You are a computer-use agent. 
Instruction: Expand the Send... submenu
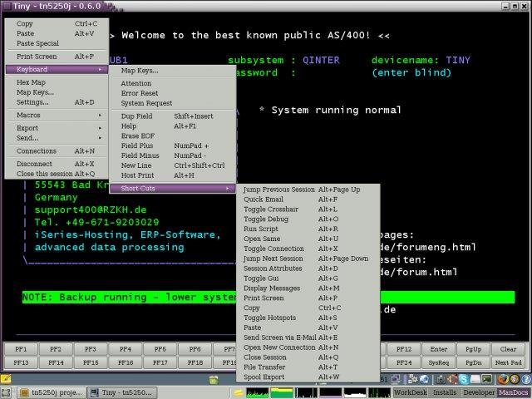[57, 138]
